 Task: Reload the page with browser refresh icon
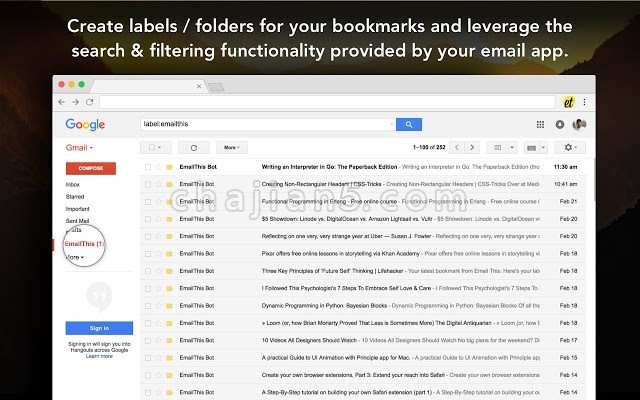90,102
